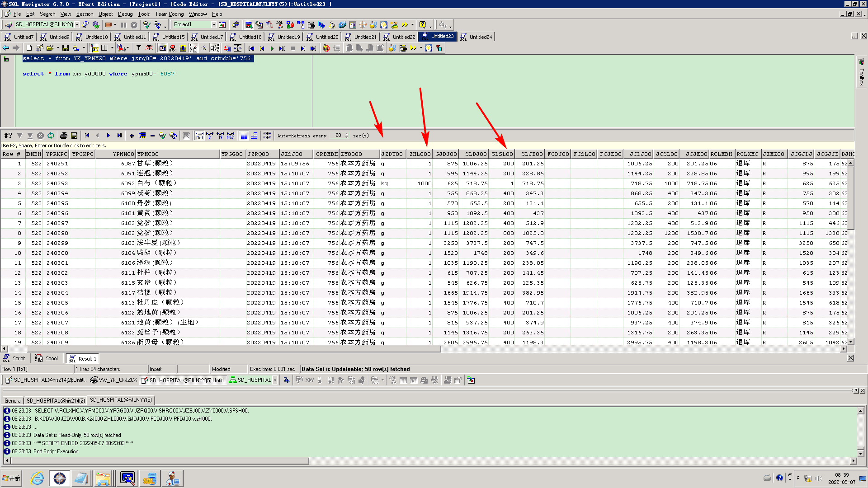Toggle the grid view layout button
Image resolution: width=868 pixels, height=488 pixels.
pyautogui.click(x=244, y=136)
